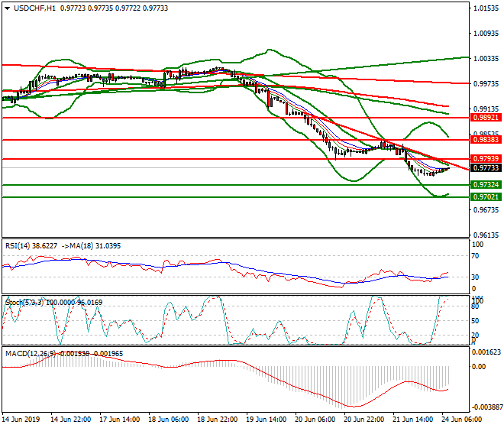This screenshot has width=504, height=428.
Task: Click the 0.98383 red price level label
Action: 486,140
